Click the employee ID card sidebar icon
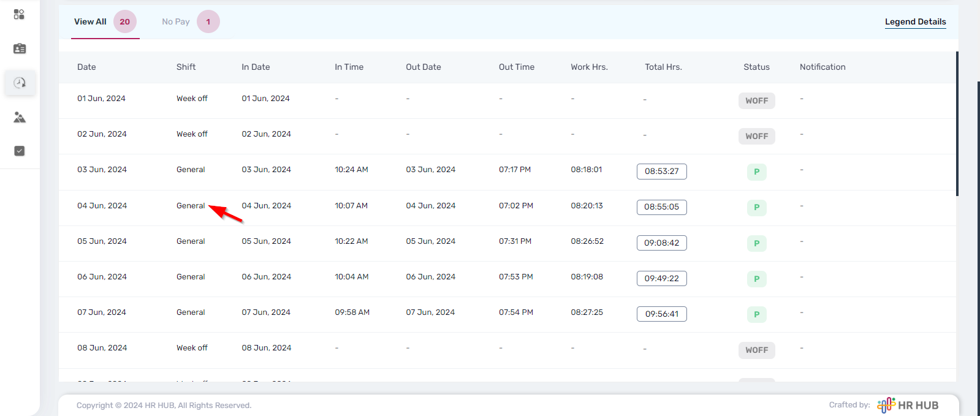 [x=20, y=48]
